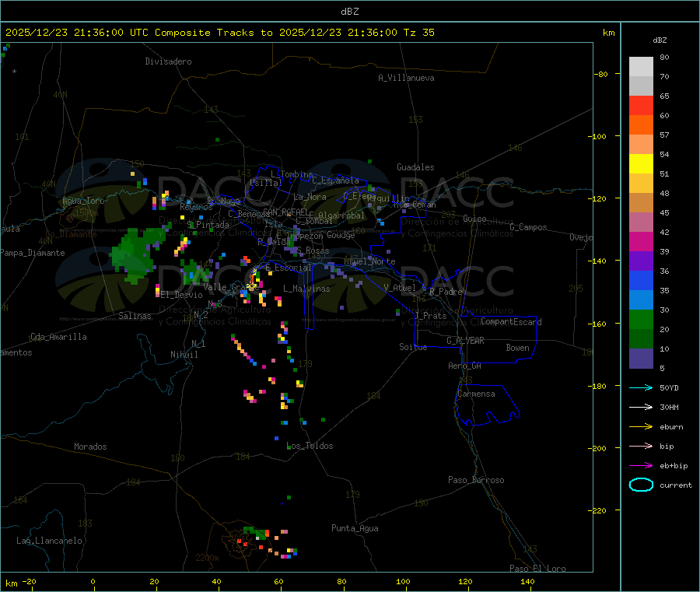Click the Nihuil place label
This screenshot has width=700, height=592.
tap(184, 355)
